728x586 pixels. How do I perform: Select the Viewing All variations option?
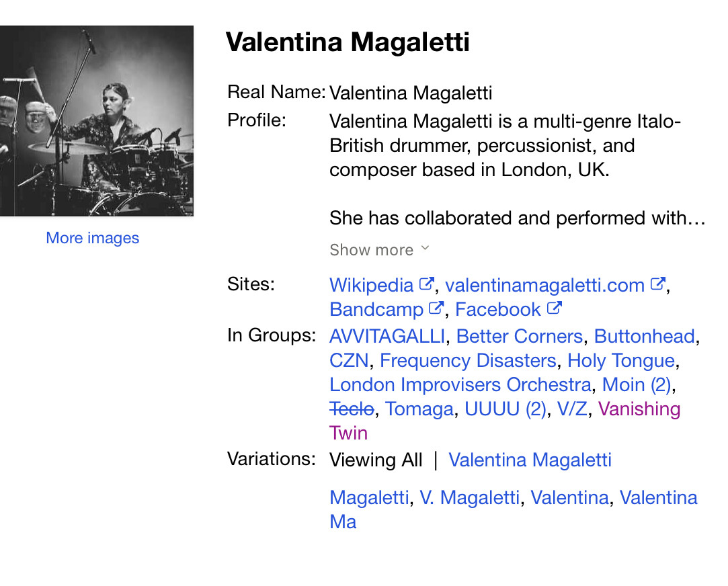tap(376, 460)
